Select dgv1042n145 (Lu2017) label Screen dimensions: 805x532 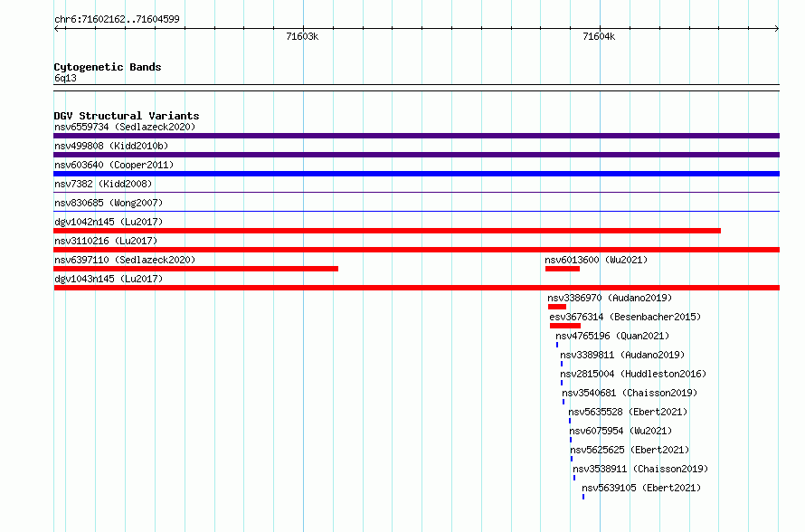click(109, 222)
